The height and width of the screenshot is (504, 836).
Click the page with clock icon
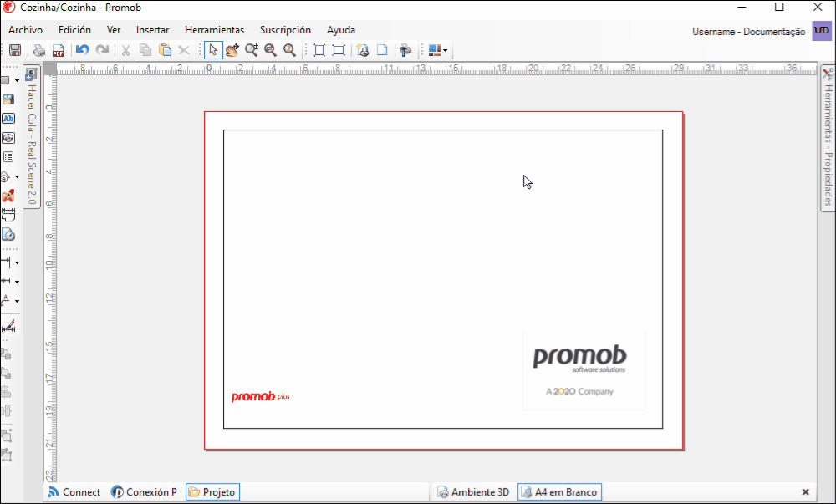coord(8,234)
